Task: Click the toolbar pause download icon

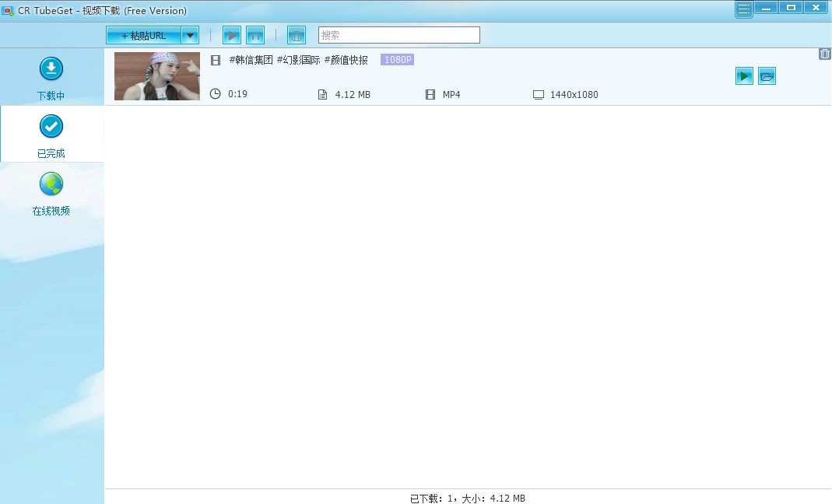Action: tap(255, 35)
